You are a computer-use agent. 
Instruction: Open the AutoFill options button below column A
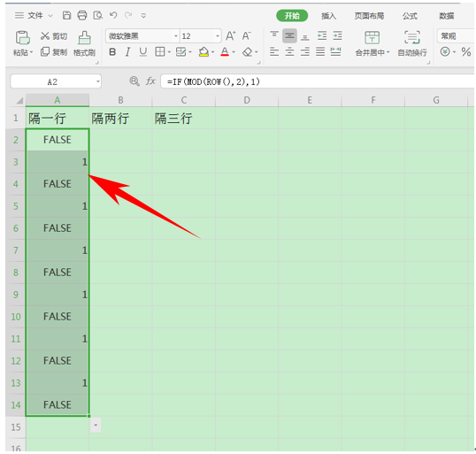pos(96,426)
